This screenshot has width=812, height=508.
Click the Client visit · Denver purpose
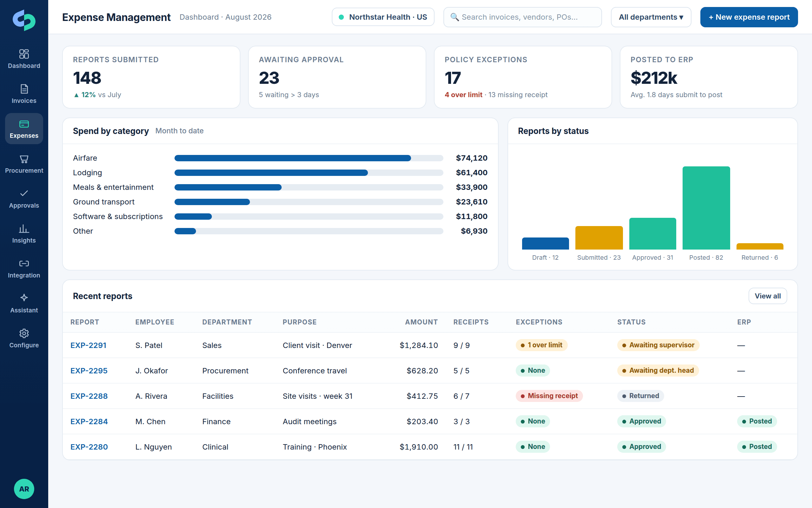(x=317, y=345)
